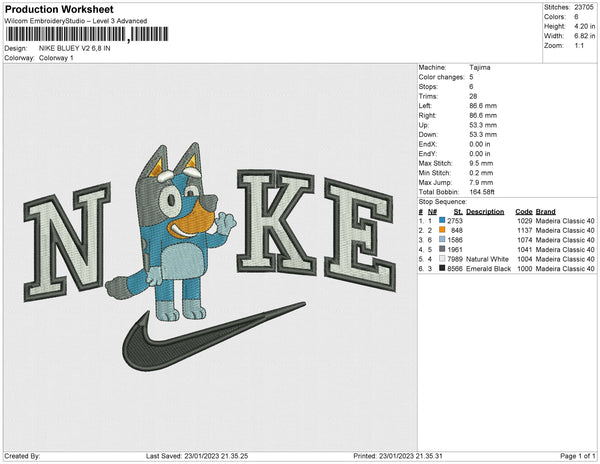The image size is (600, 464).
Task: Select the Up value 53.3 mm
Action: tap(483, 125)
